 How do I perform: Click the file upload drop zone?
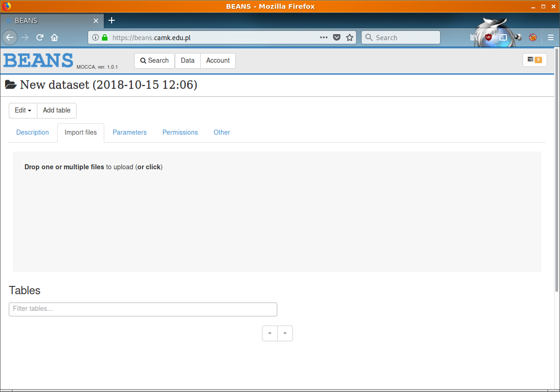[x=277, y=212]
